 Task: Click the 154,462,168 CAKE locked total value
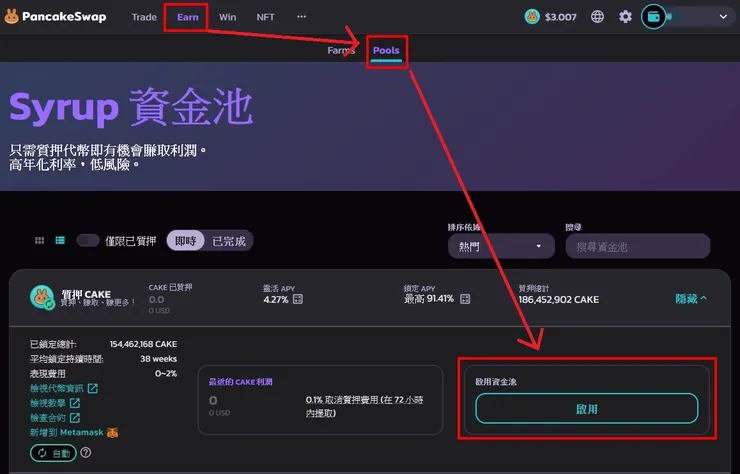point(143,344)
